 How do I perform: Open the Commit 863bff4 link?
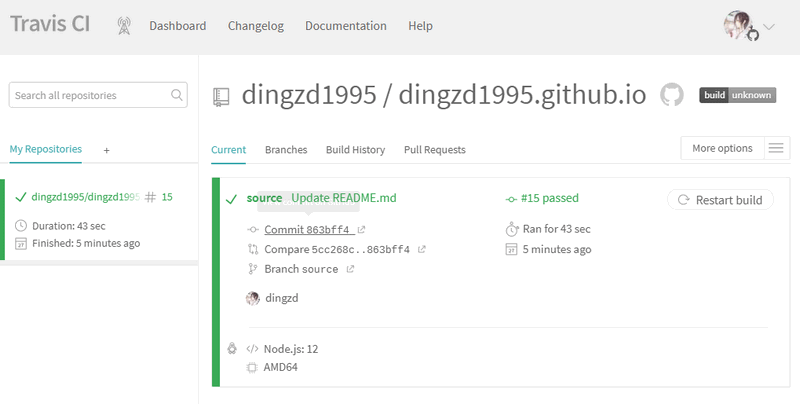point(307,230)
